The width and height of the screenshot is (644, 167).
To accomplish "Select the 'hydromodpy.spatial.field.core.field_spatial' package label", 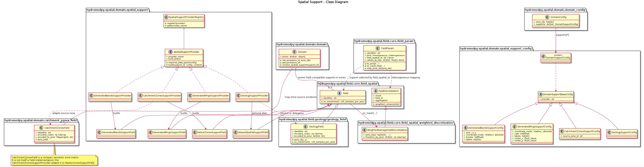I will (x=347, y=84).
